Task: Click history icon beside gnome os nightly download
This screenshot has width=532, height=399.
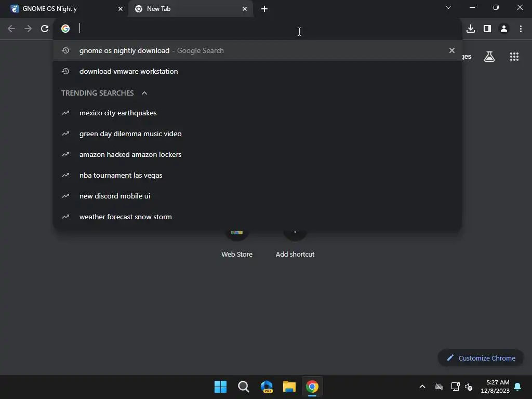Action: click(65, 50)
